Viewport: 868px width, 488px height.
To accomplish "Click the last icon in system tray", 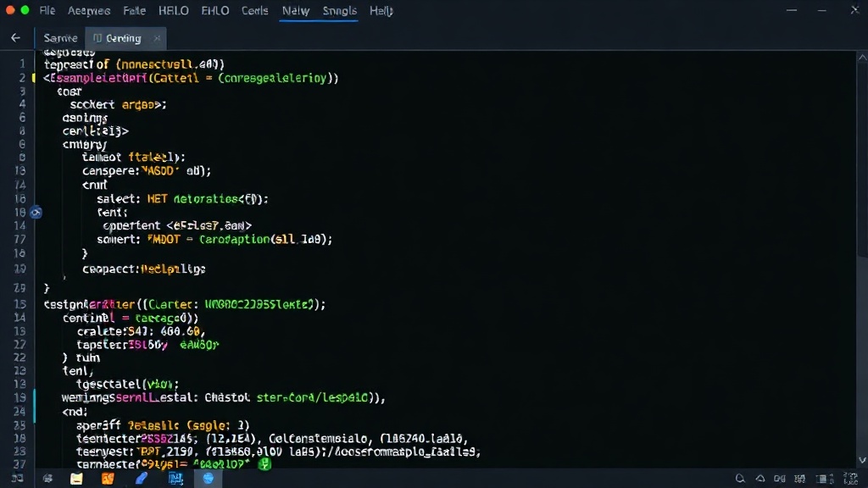I will 851,479.
